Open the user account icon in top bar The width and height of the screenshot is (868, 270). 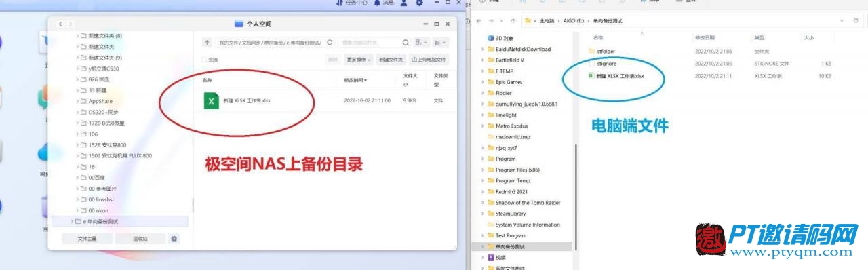tap(404, 3)
